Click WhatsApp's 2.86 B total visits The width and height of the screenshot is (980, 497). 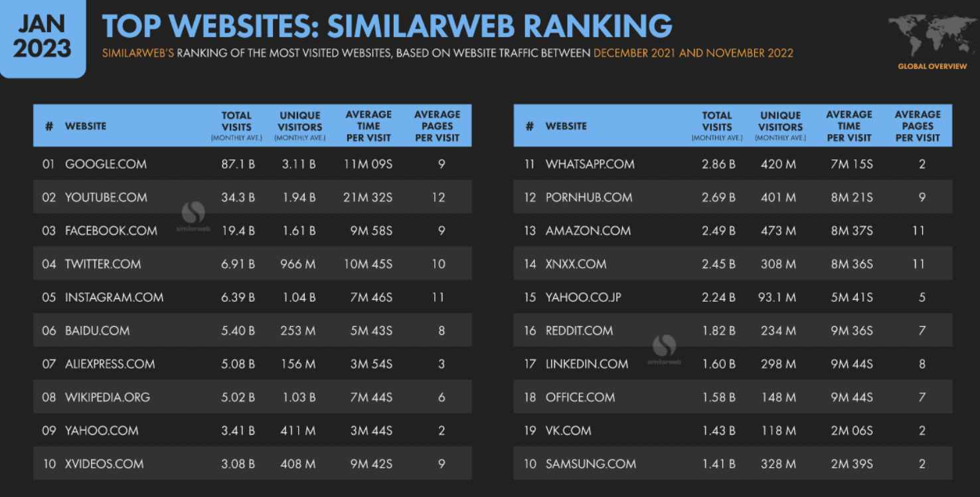[718, 164]
